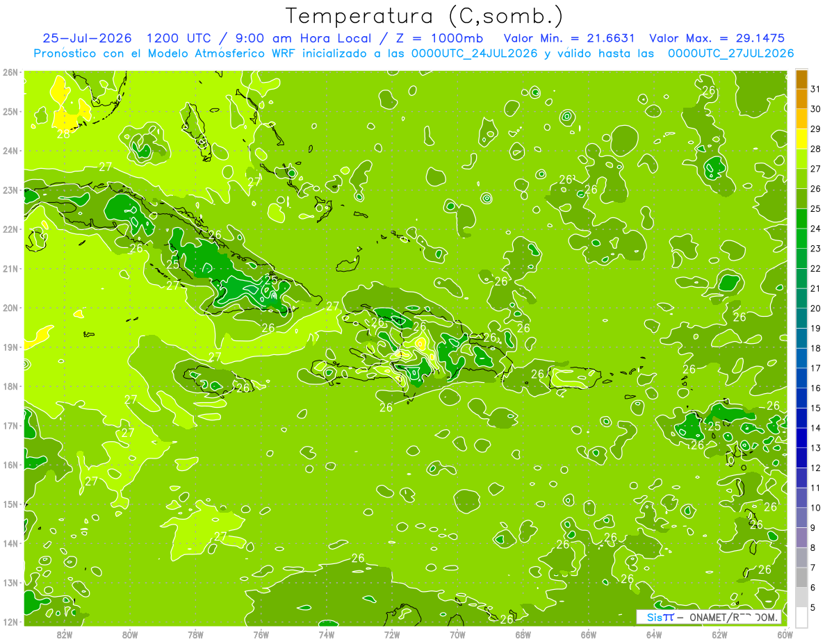Click the gray legend swatch between 6 and 7
This screenshot has height=644, width=834.
click(802, 577)
